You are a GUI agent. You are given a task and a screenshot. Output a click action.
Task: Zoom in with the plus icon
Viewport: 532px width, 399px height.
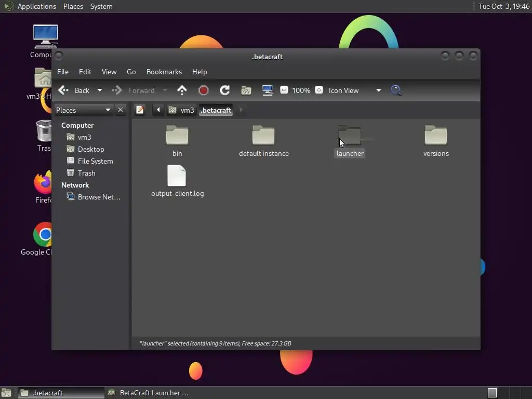(319, 90)
